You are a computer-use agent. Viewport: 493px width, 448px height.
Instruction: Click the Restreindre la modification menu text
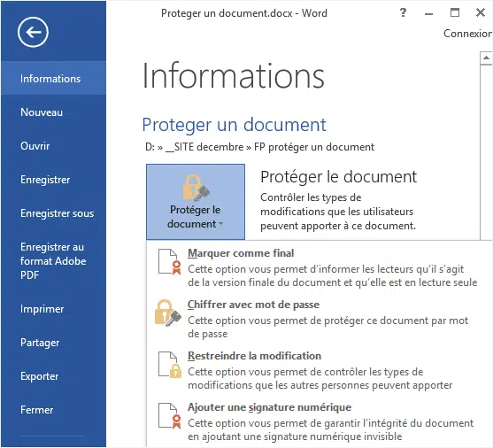pos(254,356)
